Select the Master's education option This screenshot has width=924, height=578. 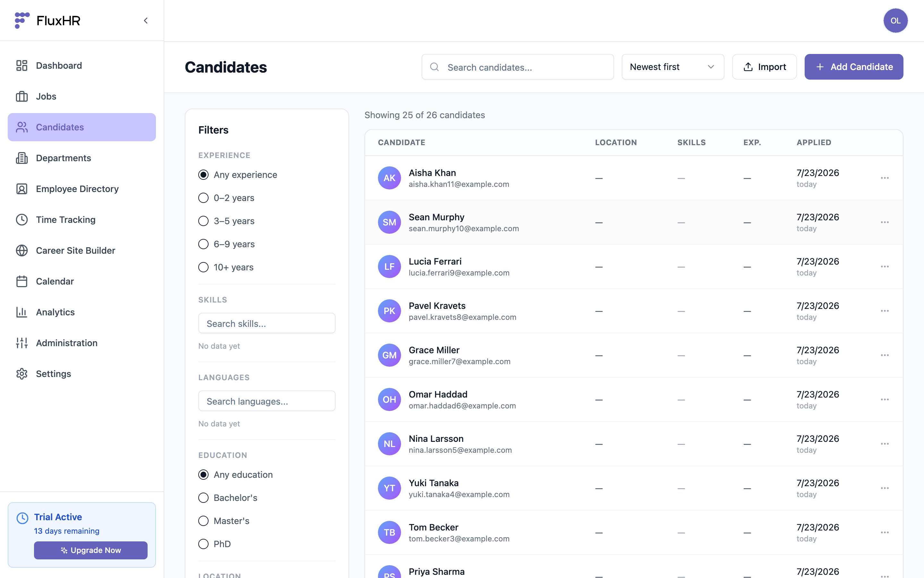(203, 521)
